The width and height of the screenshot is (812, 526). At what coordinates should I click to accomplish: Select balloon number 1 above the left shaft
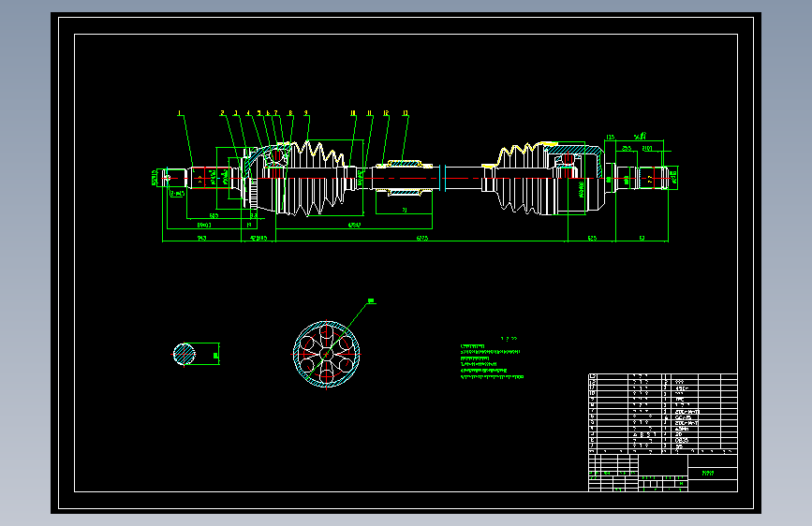(180, 113)
